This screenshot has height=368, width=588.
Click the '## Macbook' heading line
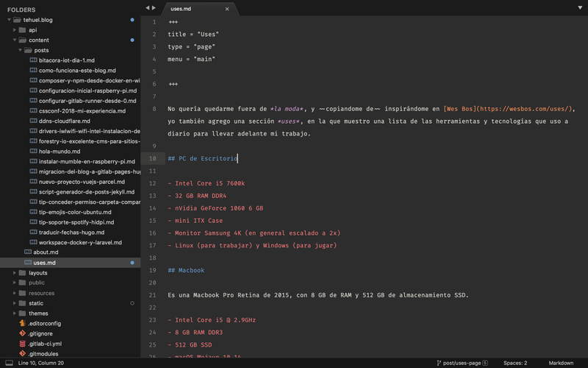point(186,270)
